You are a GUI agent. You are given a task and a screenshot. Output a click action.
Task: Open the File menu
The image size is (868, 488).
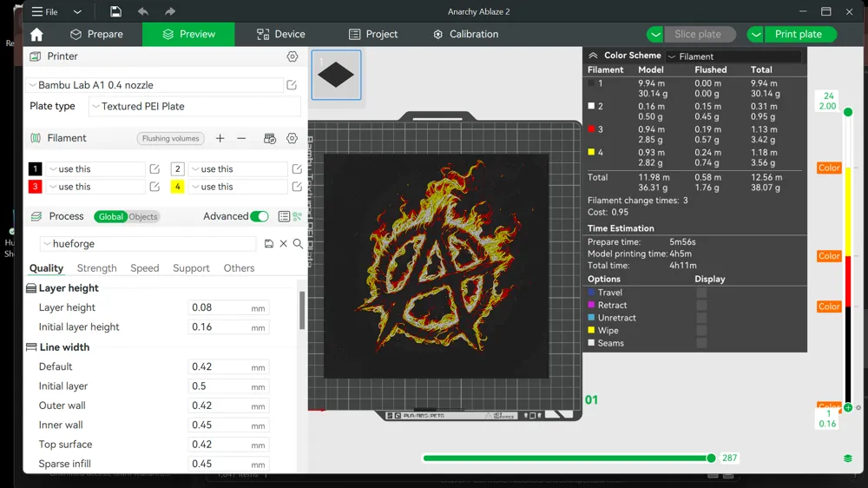(44, 11)
